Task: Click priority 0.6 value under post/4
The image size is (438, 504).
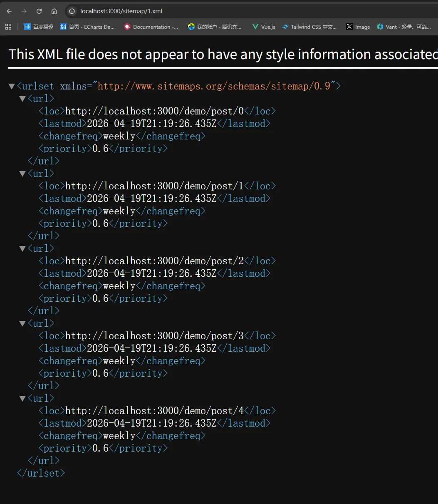Action: point(100,448)
